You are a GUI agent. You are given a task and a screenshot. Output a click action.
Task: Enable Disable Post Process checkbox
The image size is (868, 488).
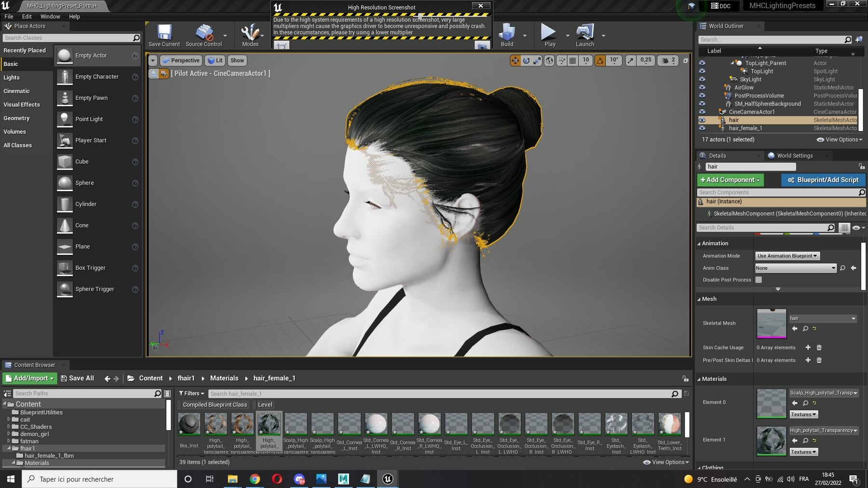[x=759, y=280]
